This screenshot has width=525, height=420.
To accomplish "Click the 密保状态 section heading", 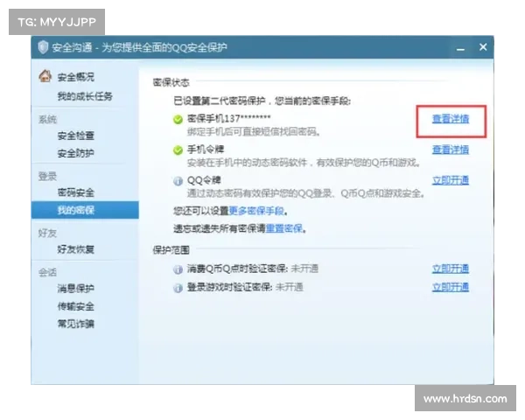I will [171, 82].
